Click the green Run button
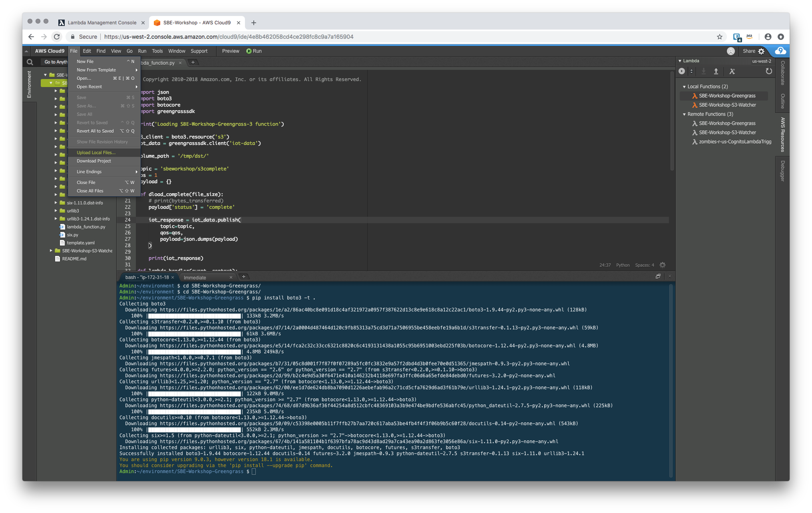 254,51
